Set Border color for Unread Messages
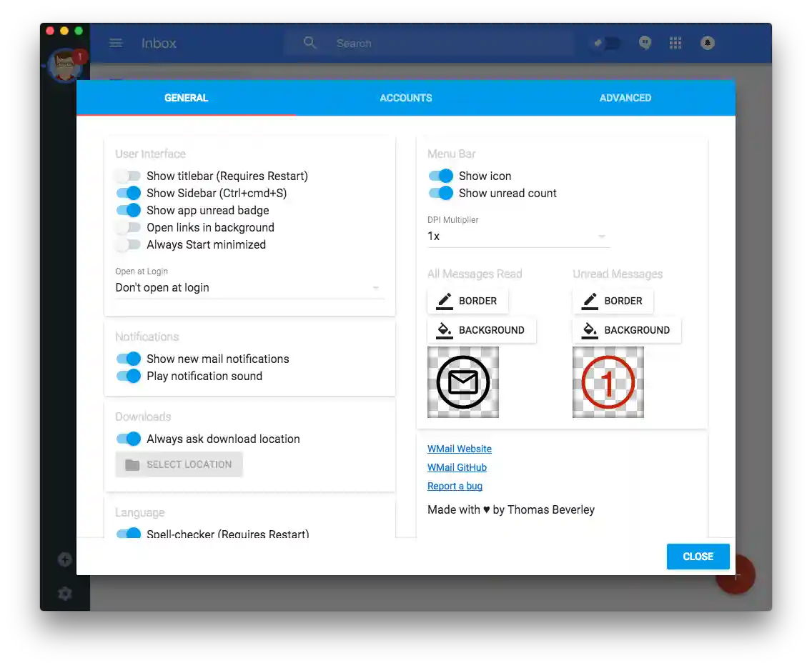The image size is (812, 668). (x=613, y=301)
